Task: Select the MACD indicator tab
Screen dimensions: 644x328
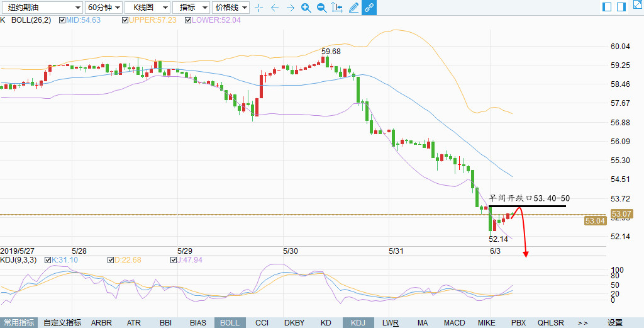Action: tap(454, 322)
